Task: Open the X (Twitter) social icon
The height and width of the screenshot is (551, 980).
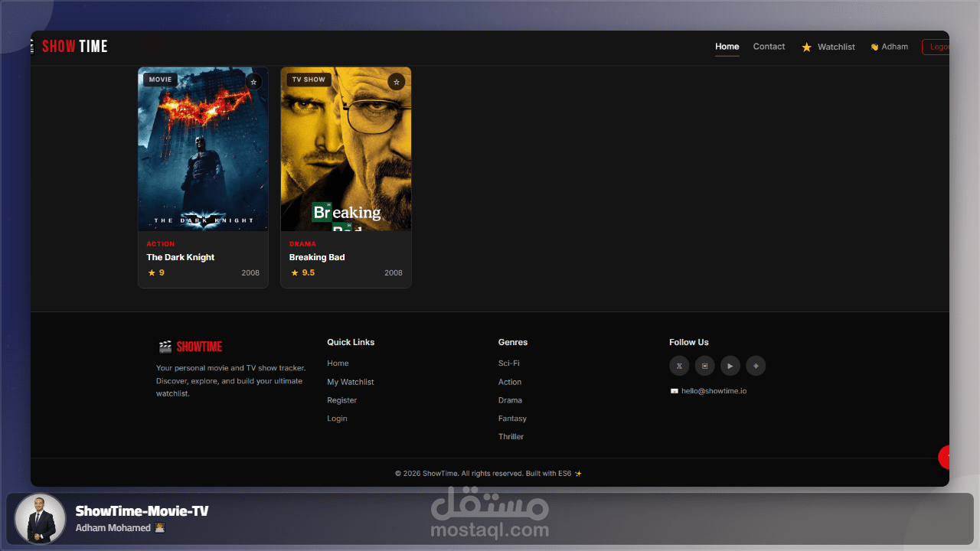Action: 679,366
